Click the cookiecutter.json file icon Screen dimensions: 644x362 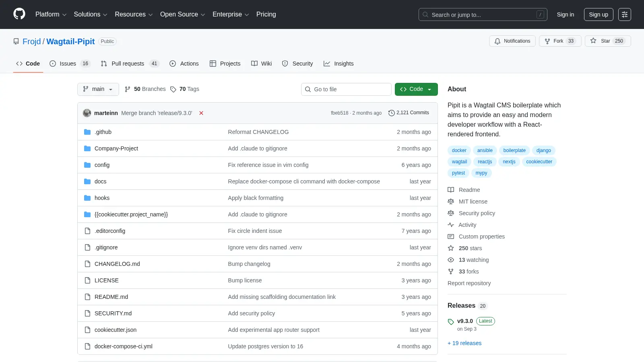(87, 330)
